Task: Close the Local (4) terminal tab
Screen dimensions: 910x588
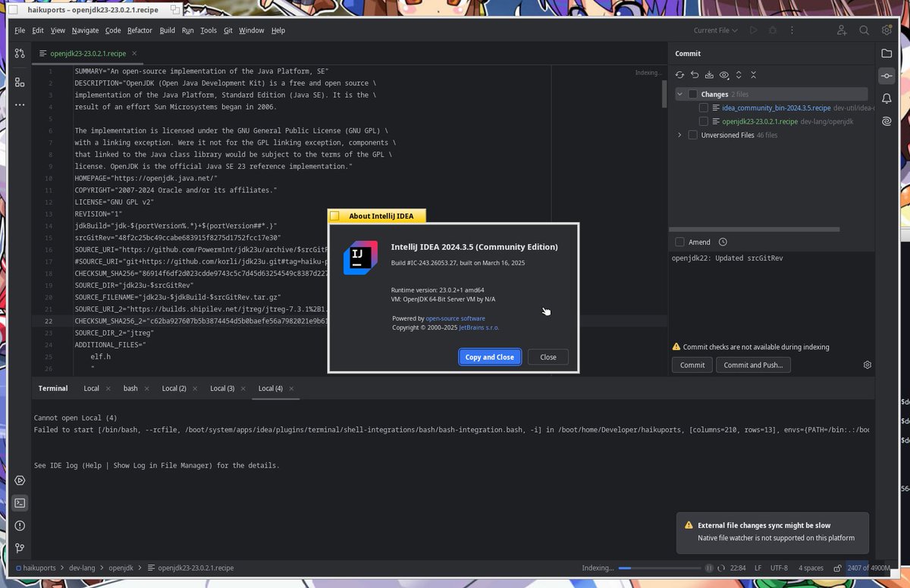Action: (x=290, y=388)
